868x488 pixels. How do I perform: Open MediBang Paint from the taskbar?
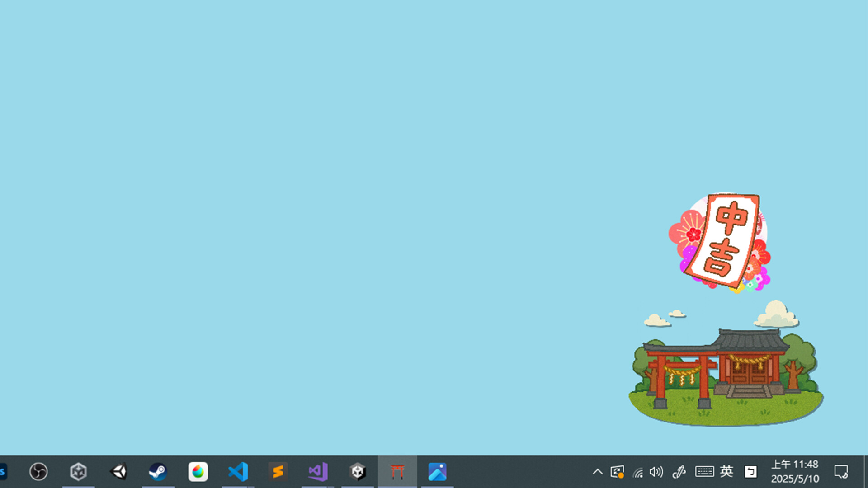coord(198,472)
